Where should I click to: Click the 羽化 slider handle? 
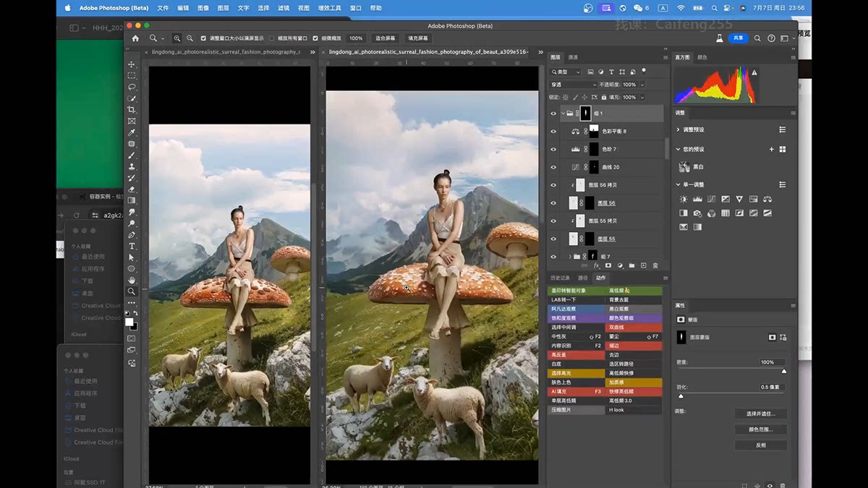[681, 396]
